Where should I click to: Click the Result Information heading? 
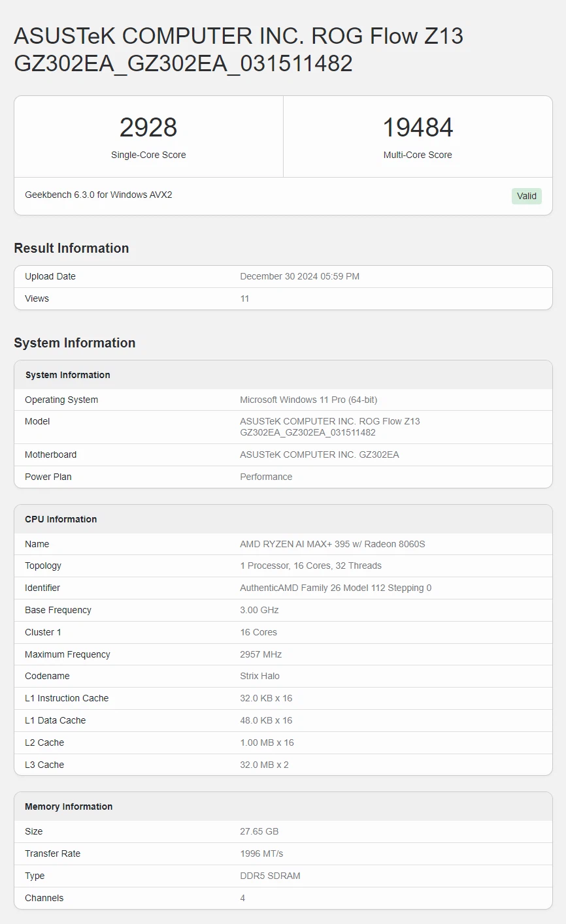(71, 248)
